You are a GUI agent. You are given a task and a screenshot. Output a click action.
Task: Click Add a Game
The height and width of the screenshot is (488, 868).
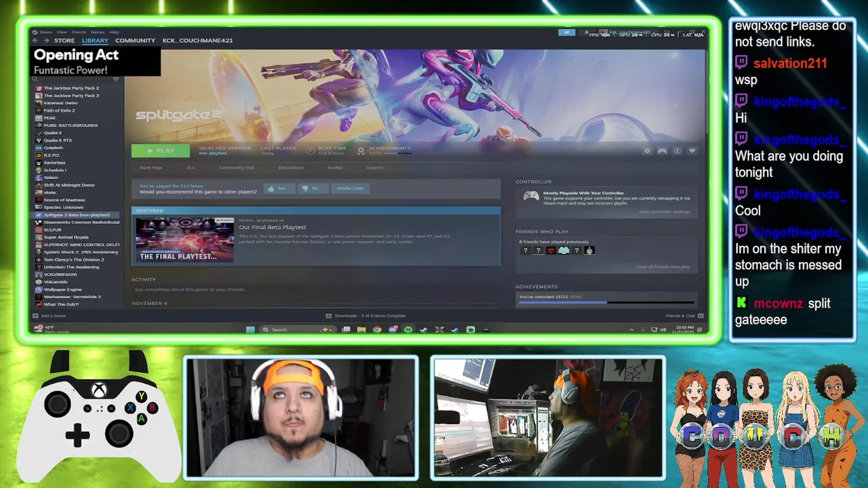tap(49, 316)
